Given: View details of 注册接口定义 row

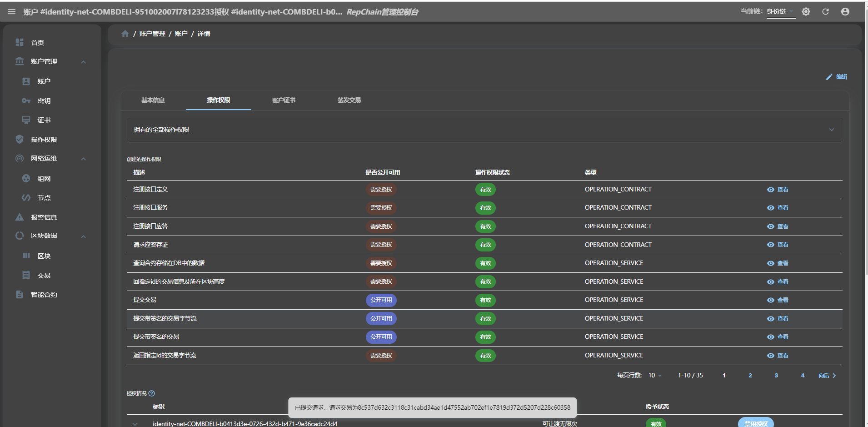Looking at the screenshot, I should click(x=778, y=190).
